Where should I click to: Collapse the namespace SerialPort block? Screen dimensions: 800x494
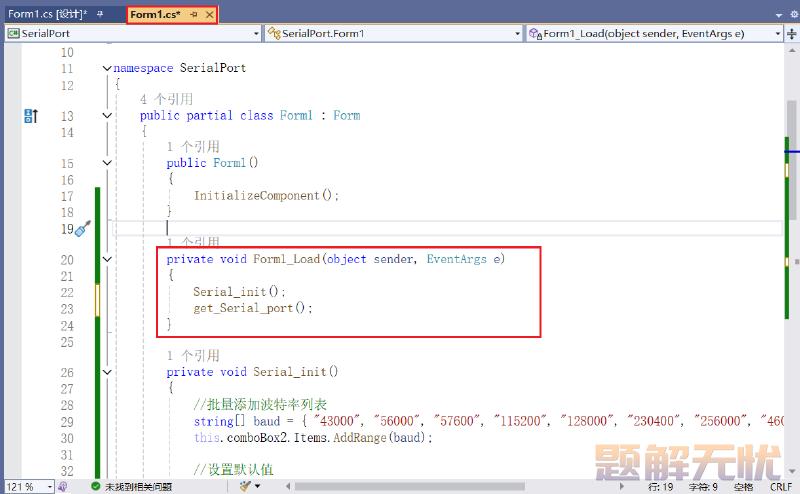[x=107, y=68]
